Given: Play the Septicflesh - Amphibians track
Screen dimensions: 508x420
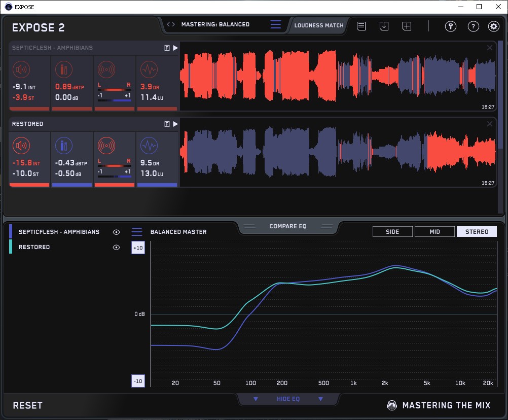Looking at the screenshot, I should pyautogui.click(x=175, y=48).
